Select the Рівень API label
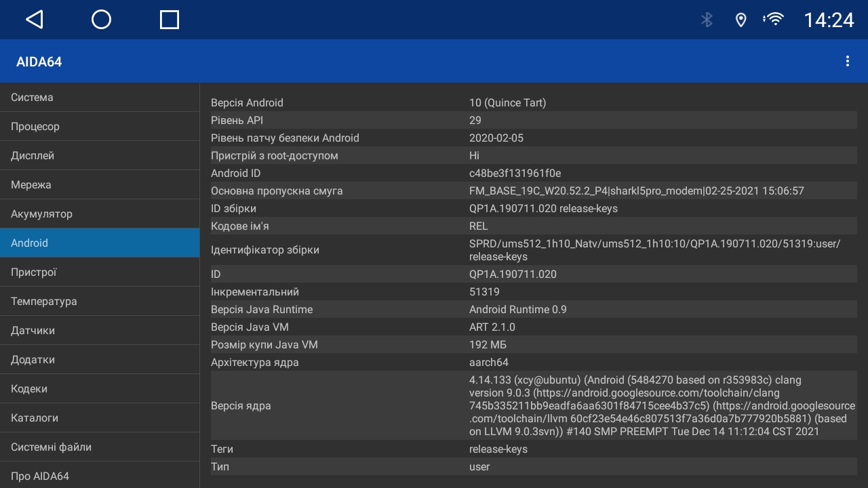 tap(237, 121)
